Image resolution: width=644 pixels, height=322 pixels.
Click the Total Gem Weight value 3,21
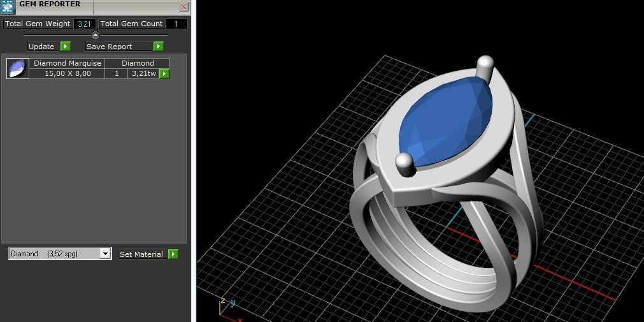[x=84, y=24]
